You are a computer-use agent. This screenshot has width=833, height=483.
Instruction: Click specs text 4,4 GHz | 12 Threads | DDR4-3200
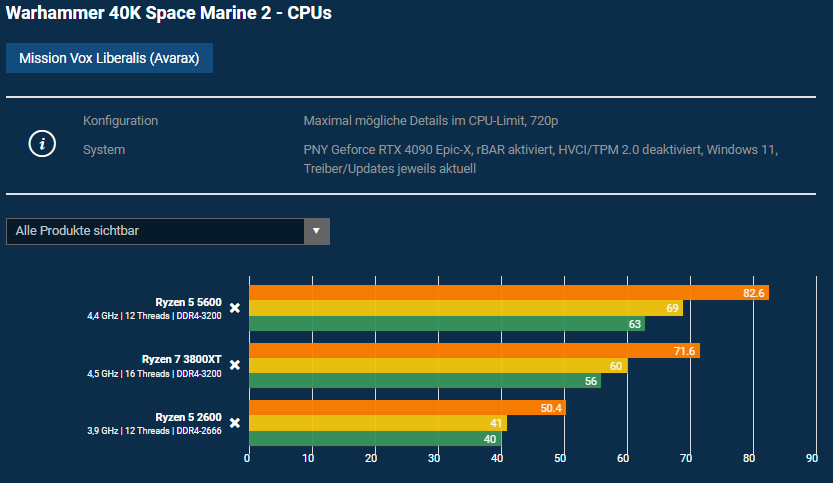(154, 316)
